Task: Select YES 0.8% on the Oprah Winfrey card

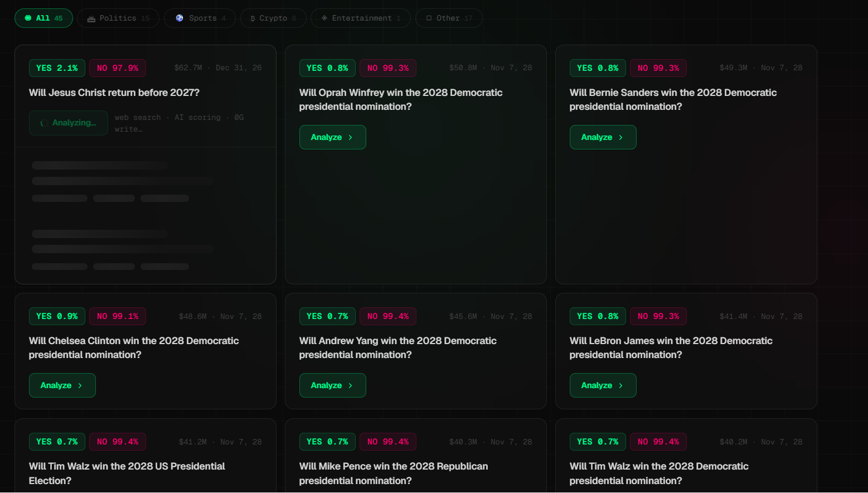Action: coord(327,68)
